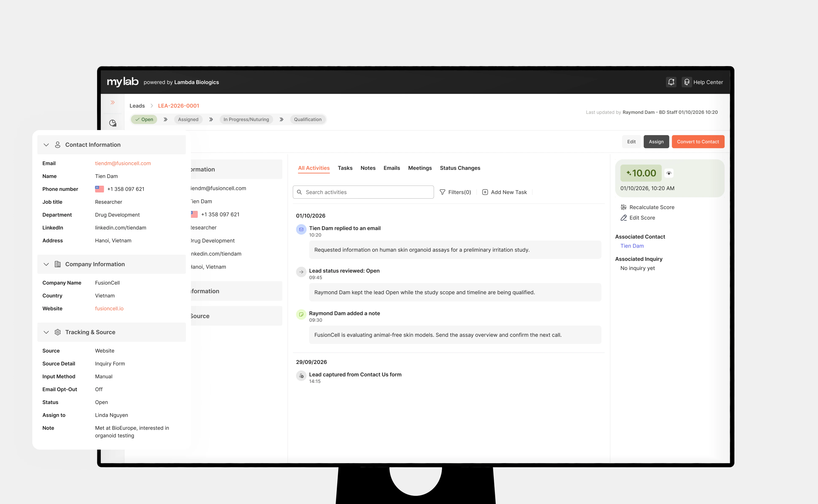Switch to the Meetings tab

tap(420, 168)
